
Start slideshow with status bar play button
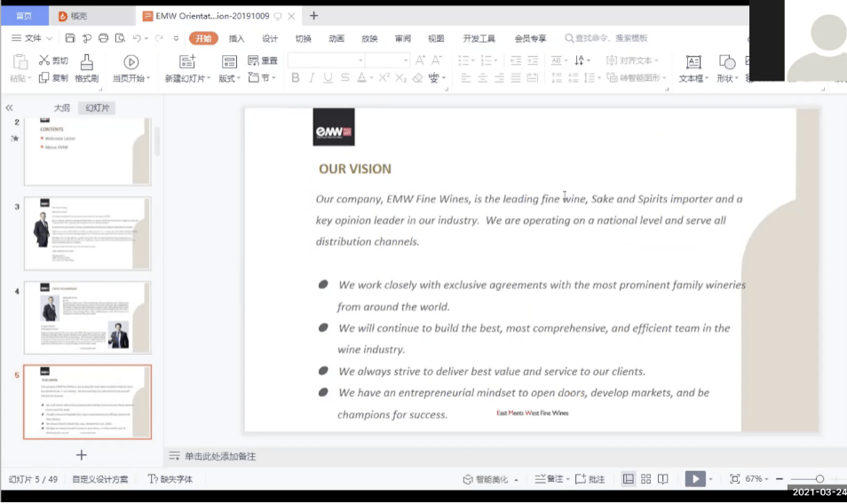click(695, 479)
